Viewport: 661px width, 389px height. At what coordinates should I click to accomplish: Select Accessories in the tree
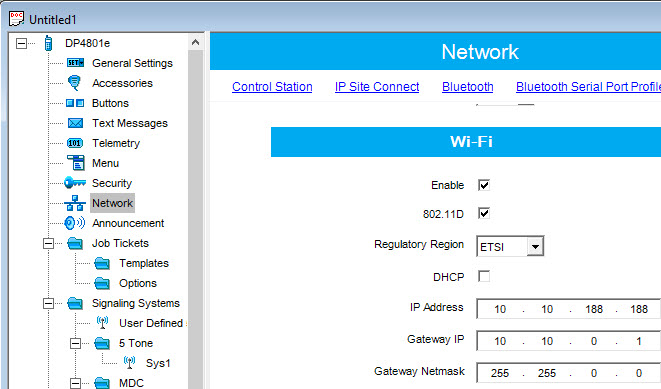tap(122, 83)
